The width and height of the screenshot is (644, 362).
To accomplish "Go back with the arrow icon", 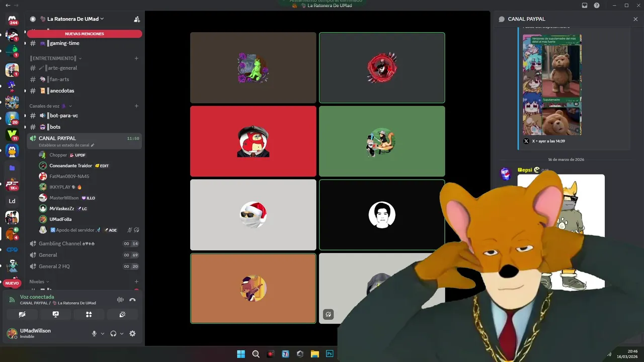I will (x=8, y=5).
